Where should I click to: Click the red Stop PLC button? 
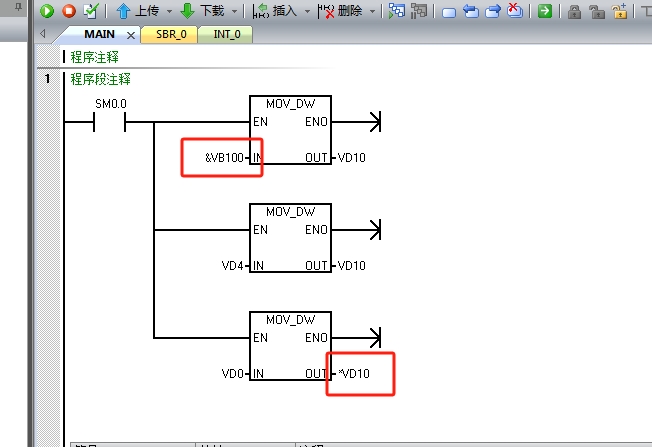tap(69, 12)
